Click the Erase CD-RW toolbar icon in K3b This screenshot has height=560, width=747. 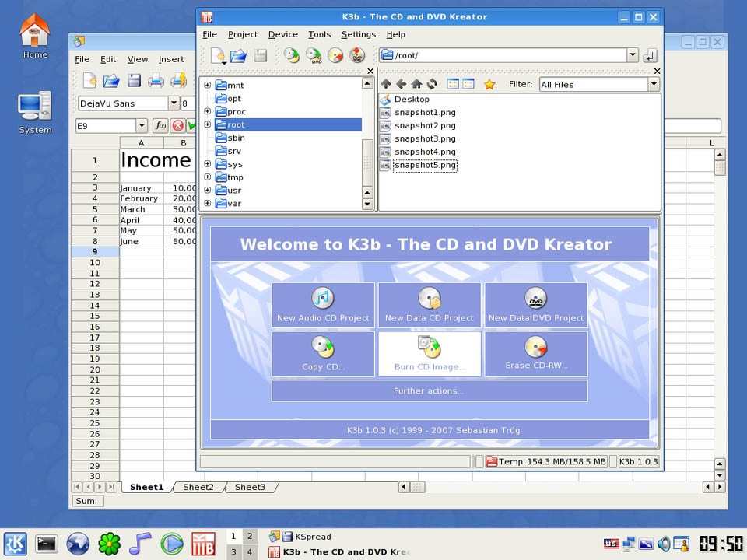pyautogui.click(x=335, y=56)
